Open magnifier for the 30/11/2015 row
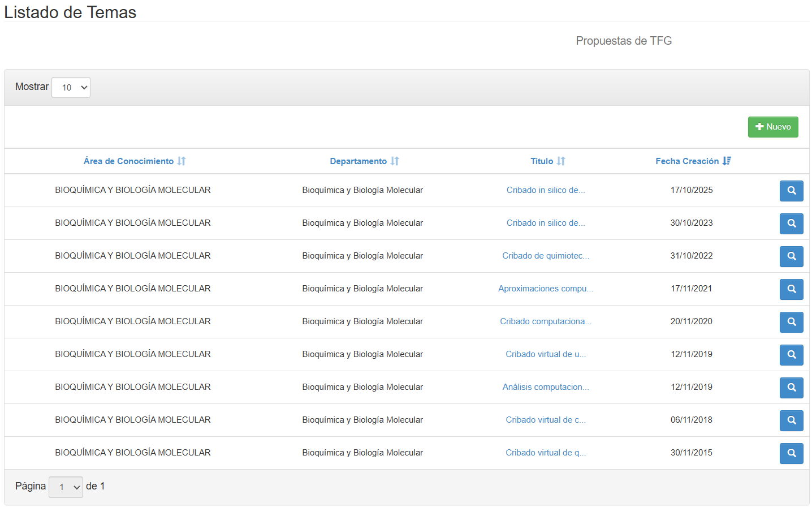812x507 pixels. point(791,453)
